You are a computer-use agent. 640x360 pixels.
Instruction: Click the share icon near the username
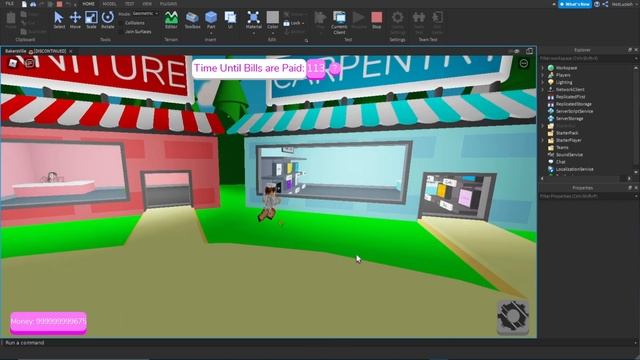(605, 4)
